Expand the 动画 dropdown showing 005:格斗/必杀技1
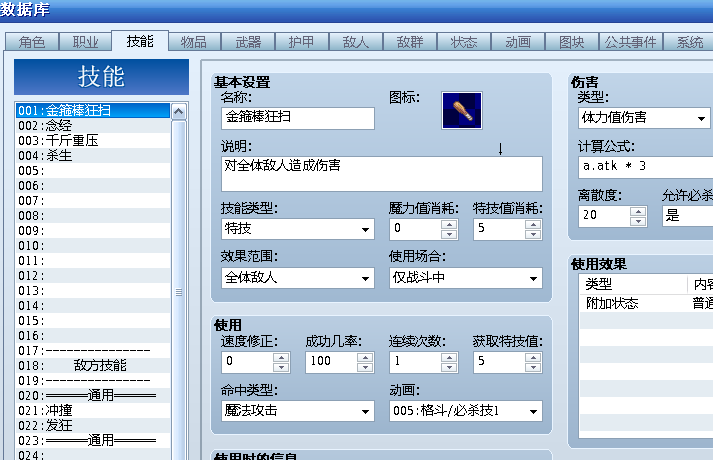The image size is (713, 460). coord(466,411)
